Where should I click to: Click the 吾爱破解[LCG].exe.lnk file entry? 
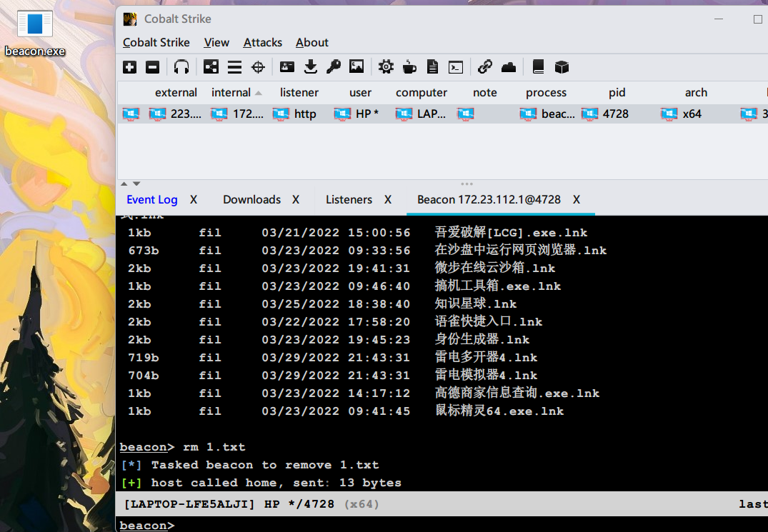(x=511, y=233)
